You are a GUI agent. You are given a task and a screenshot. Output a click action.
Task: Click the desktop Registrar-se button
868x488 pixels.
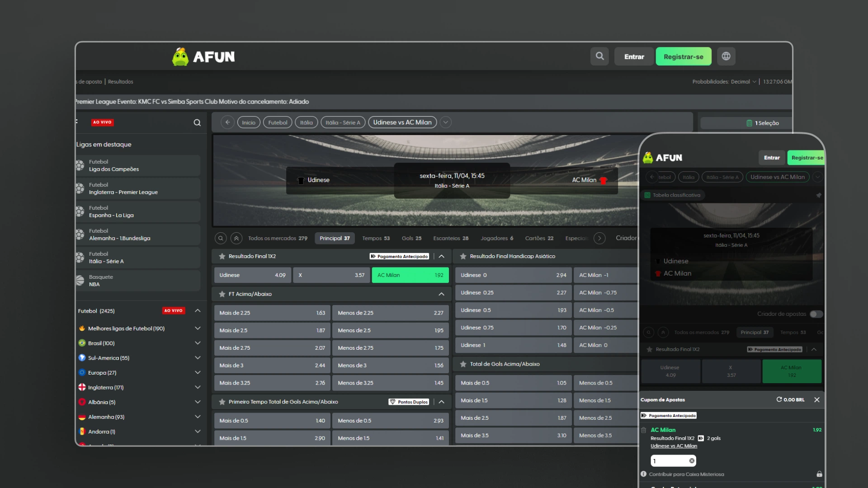coord(683,56)
